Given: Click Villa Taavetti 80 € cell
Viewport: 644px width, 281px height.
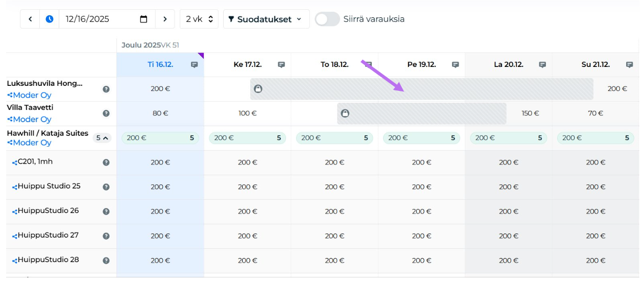Looking at the screenshot, I should point(160,113).
